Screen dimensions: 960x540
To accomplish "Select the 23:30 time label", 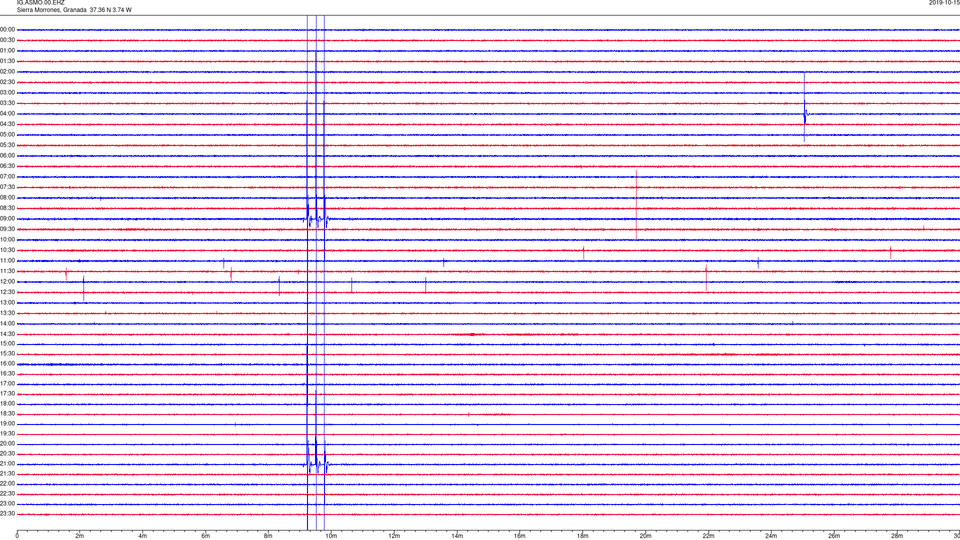I will pyautogui.click(x=7, y=514).
